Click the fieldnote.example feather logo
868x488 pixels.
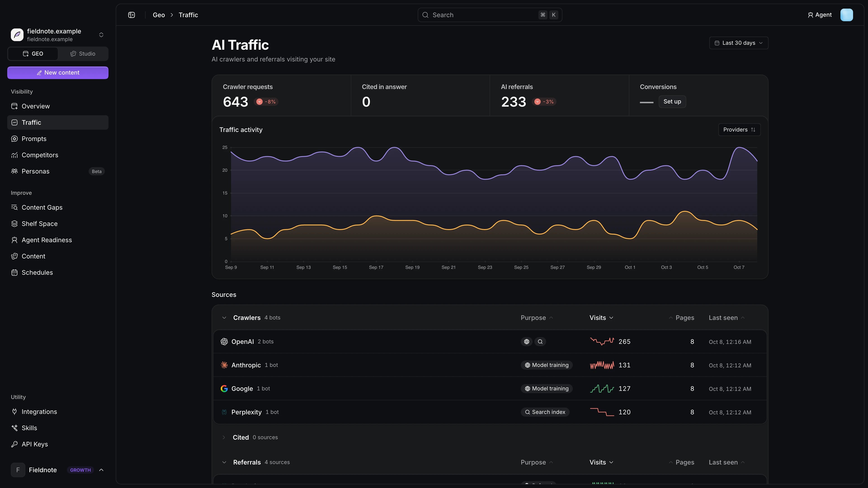point(17,35)
